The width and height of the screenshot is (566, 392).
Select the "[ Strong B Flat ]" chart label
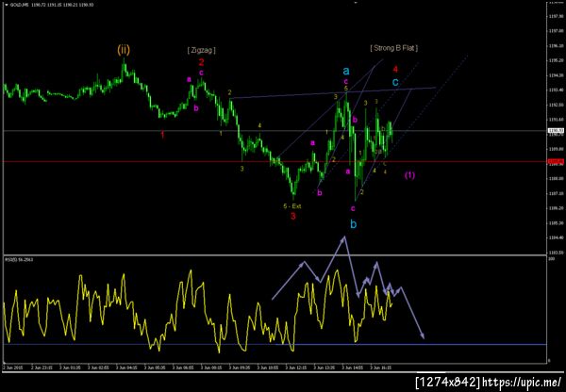coord(394,48)
